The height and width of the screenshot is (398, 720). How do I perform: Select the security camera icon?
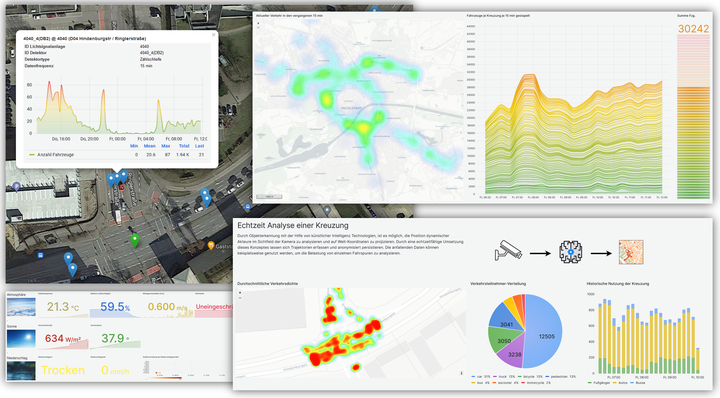coord(508,251)
